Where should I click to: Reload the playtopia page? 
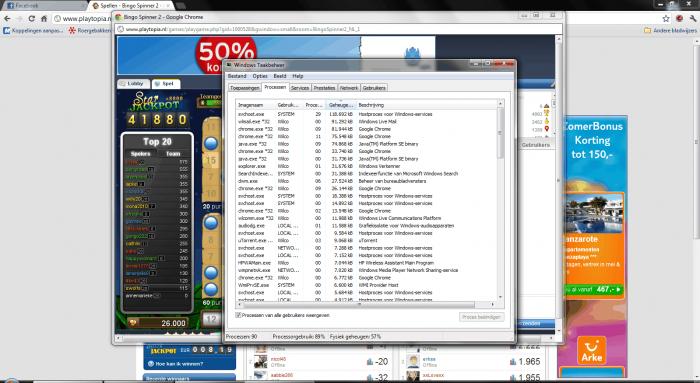(x=32, y=19)
